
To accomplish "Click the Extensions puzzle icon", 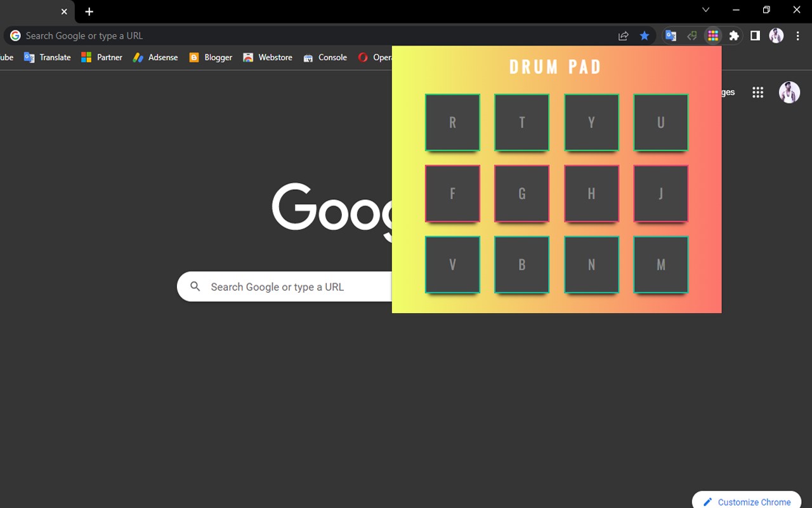I will pyautogui.click(x=734, y=36).
